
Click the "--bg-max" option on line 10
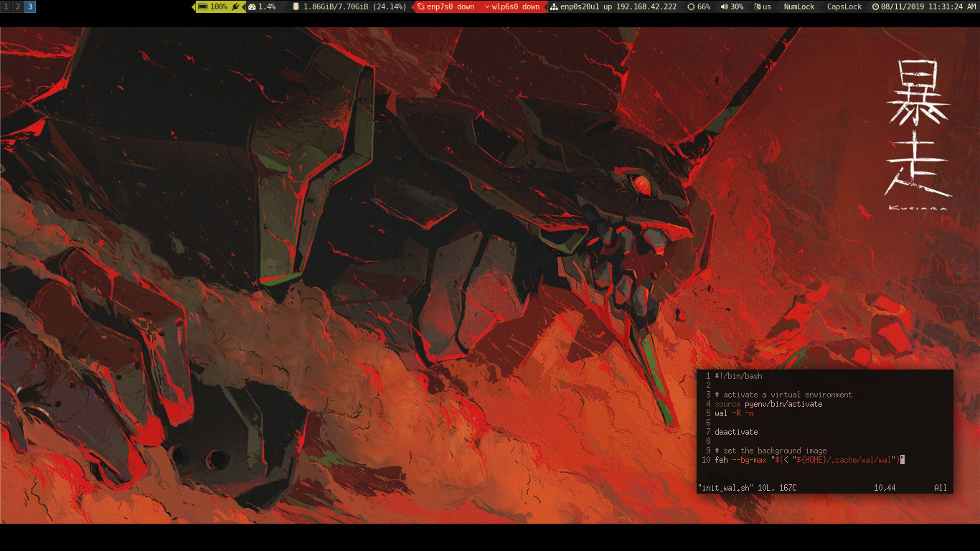point(749,460)
